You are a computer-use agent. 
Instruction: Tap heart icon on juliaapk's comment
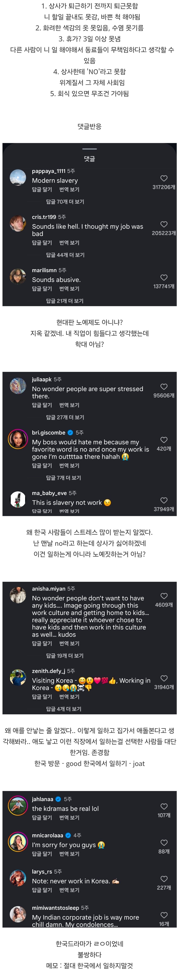(x=164, y=387)
